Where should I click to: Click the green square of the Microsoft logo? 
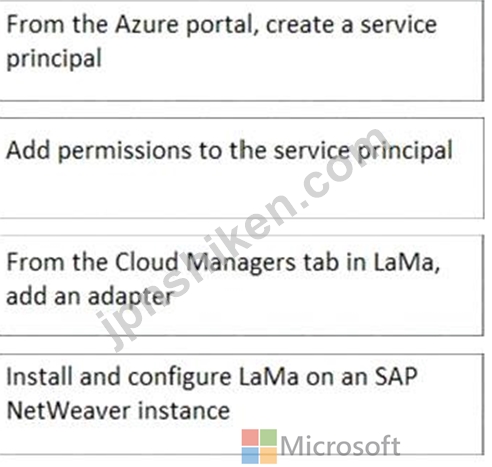tap(268, 437)
